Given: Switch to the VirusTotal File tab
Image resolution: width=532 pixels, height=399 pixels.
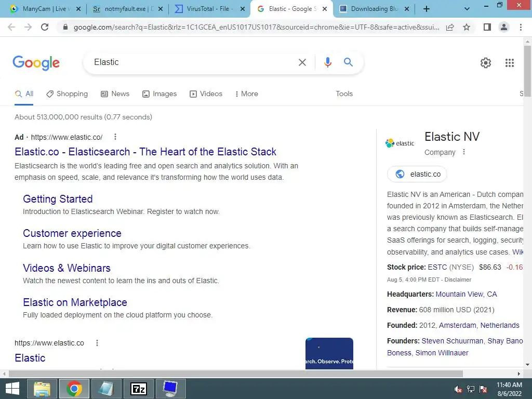Looking at the screenshot, I should click(x=208, y=9).
